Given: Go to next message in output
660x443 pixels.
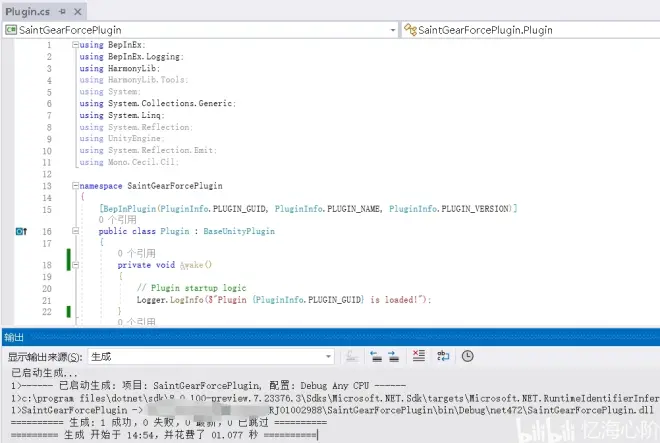Looking at the screenshot, I should coord(393,356).
